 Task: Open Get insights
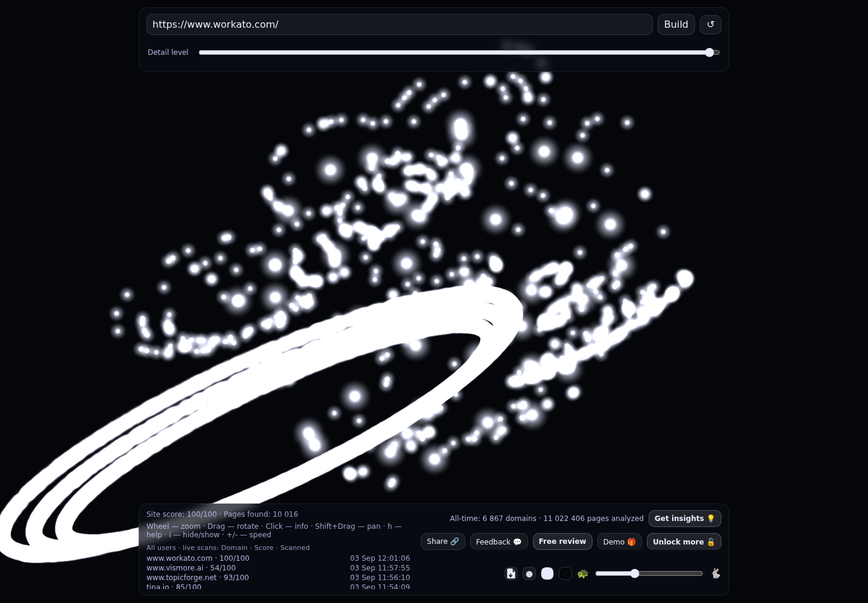[685, 519]
